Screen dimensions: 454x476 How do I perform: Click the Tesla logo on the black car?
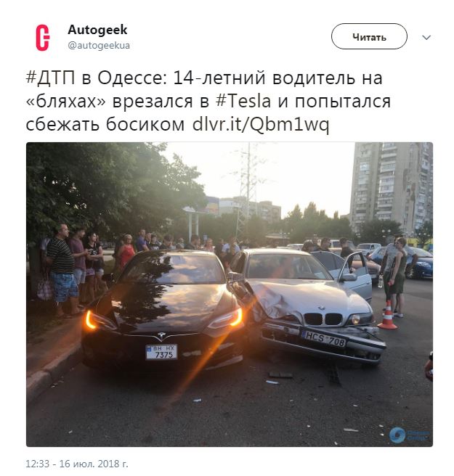click(x=161, y=335)
